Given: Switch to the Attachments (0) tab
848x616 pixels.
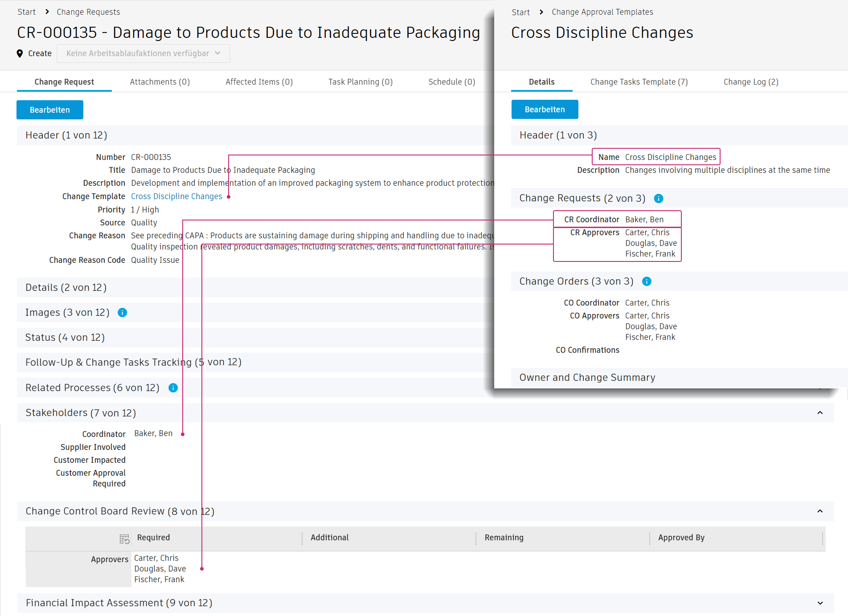Looking at the screenshot, I should (x=160, y=82).
